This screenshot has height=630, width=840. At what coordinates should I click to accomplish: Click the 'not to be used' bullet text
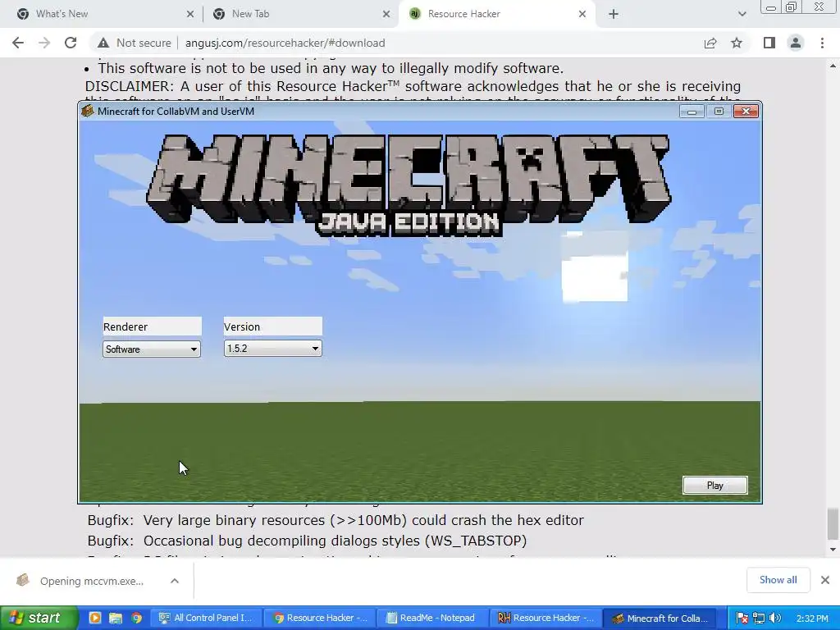tap(330, 69)
